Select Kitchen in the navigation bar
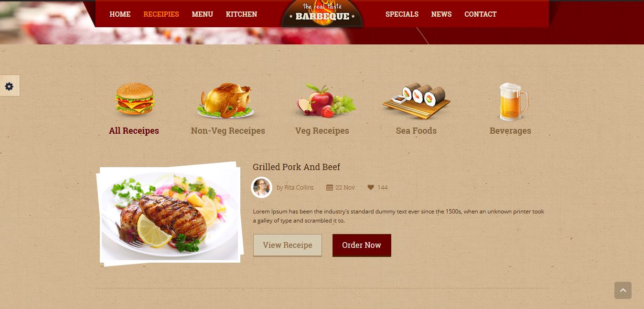The width and height of the screenshot is (644, 309). tap(241, 14)
